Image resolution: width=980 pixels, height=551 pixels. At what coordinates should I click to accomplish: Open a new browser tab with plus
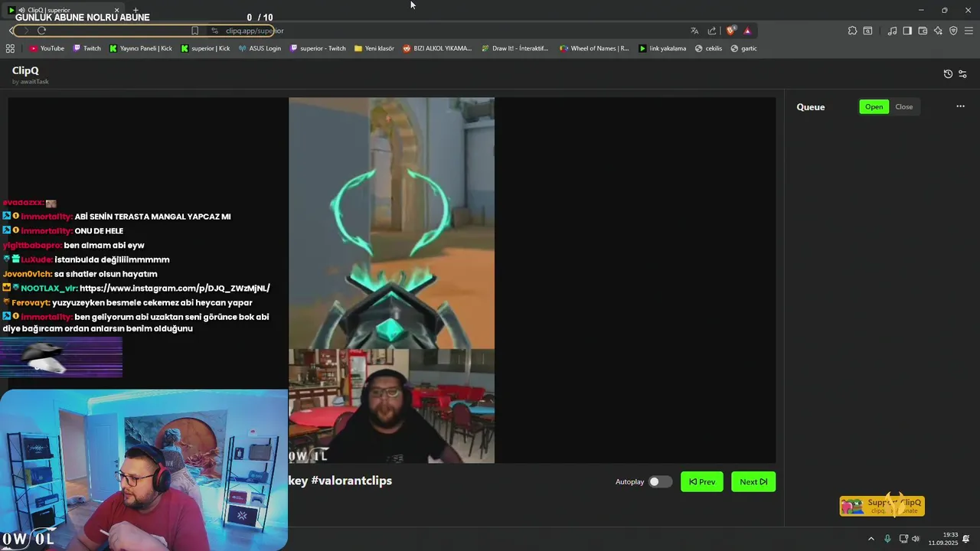tap(136, 10)
